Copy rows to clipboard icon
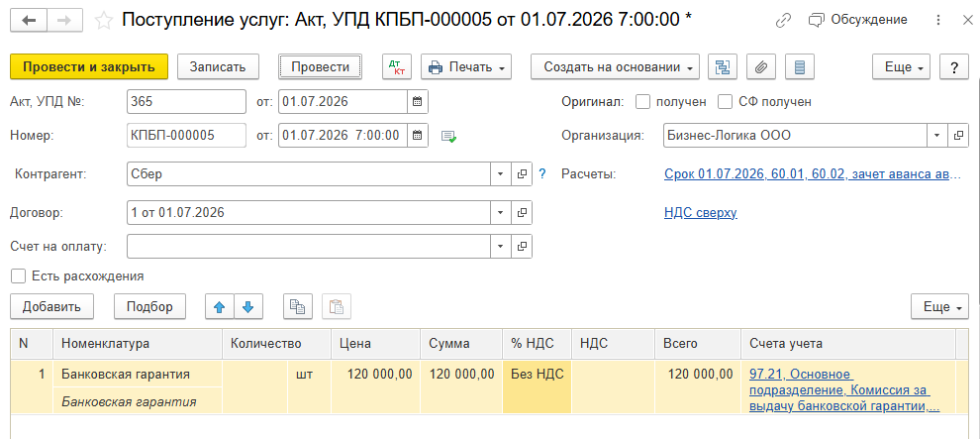 pyautogui.click(x=298, y=306)
